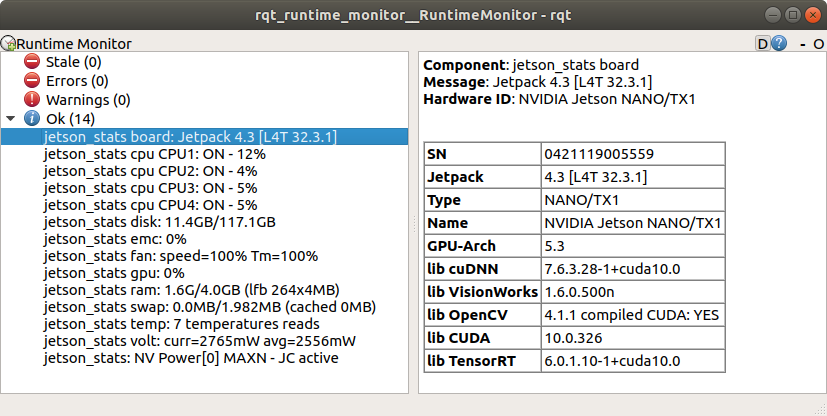This screenshot has height=416, width=827.
Task: Click the lib cuDNN version cell
Action: coord(633,269)
